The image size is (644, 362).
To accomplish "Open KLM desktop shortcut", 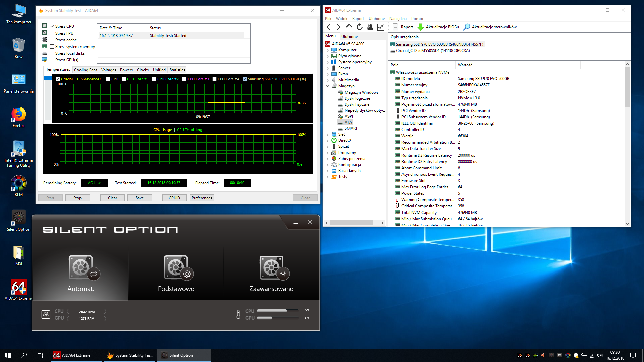I will point(19,186).
